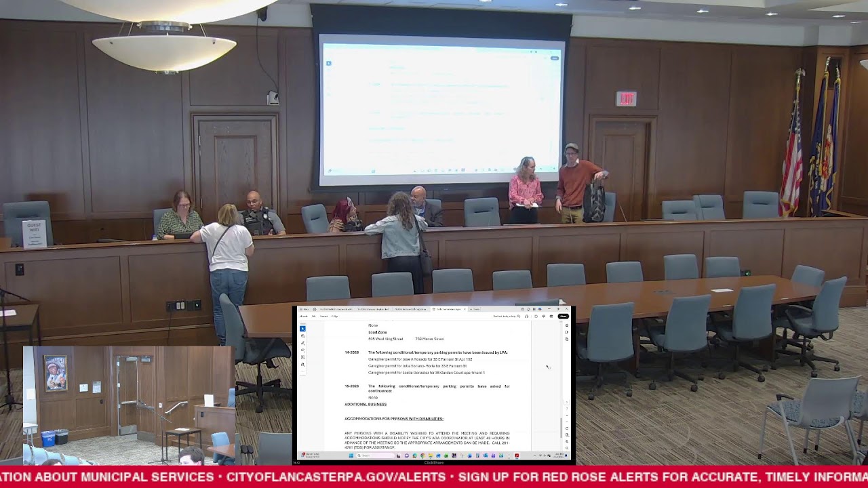Click the print icon in Acrobat
This screenshot has width=868, height=488.
click(551, 317)
